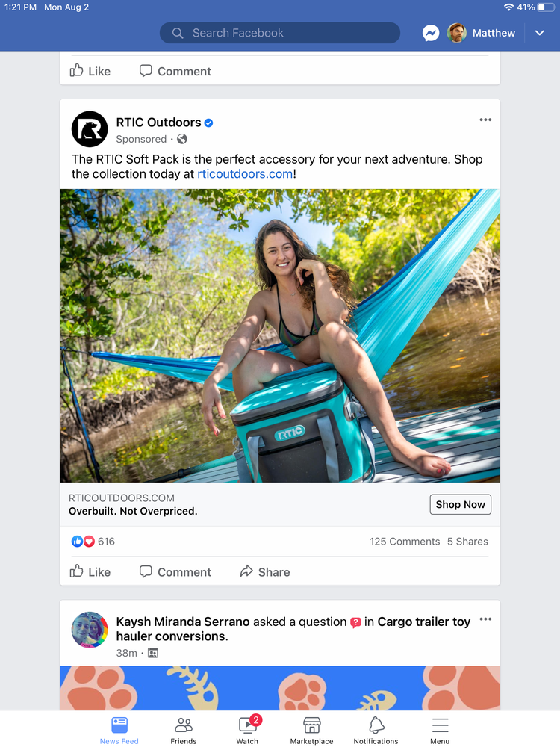This screenshot has height=747, width=560.
Task: Follow the rticoutdoors.com link
Action: coord(245,174)
